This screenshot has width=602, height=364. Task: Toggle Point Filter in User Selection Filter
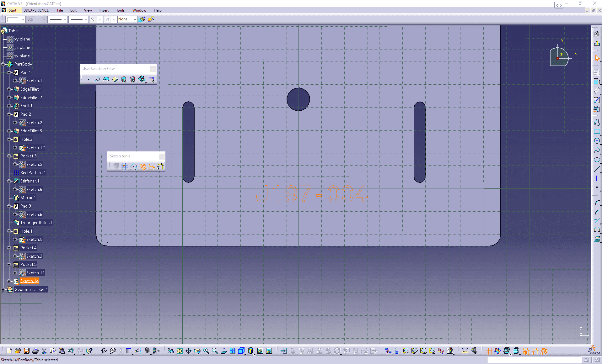89,79
